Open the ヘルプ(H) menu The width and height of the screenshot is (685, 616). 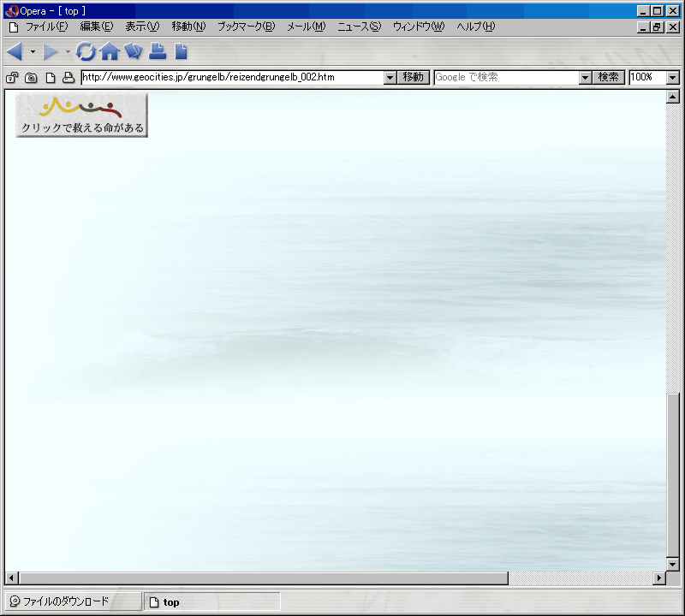pos(476,27)
